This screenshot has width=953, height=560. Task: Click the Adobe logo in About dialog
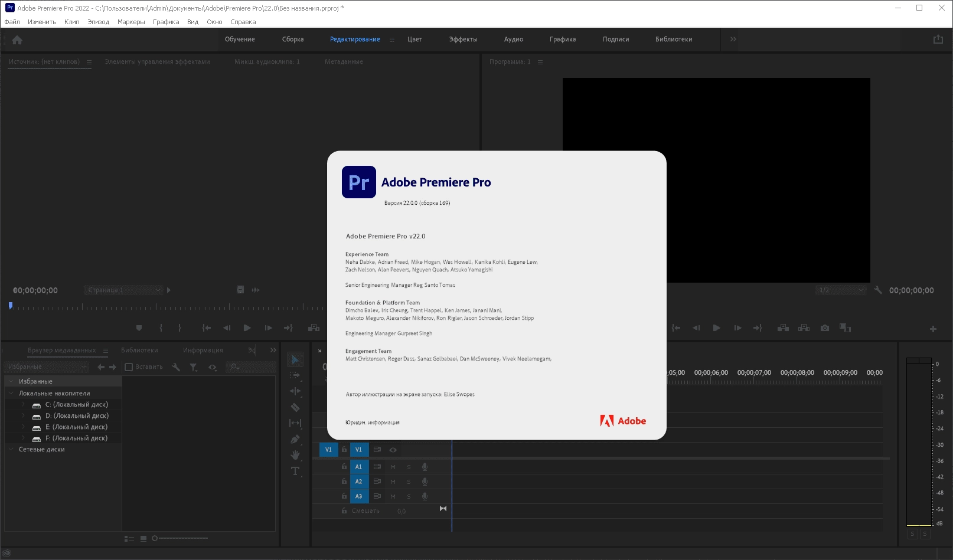623,421
